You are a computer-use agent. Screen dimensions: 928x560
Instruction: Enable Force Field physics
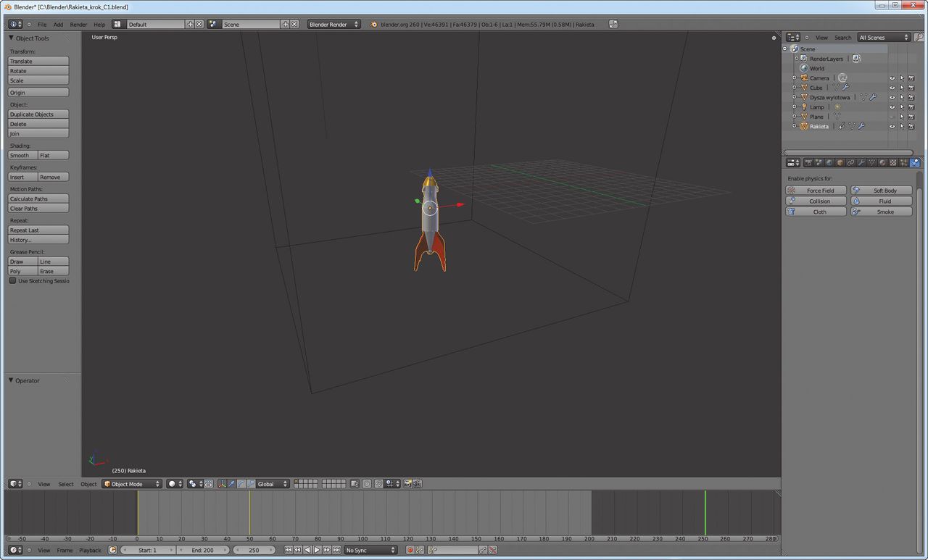coord(816,191)
